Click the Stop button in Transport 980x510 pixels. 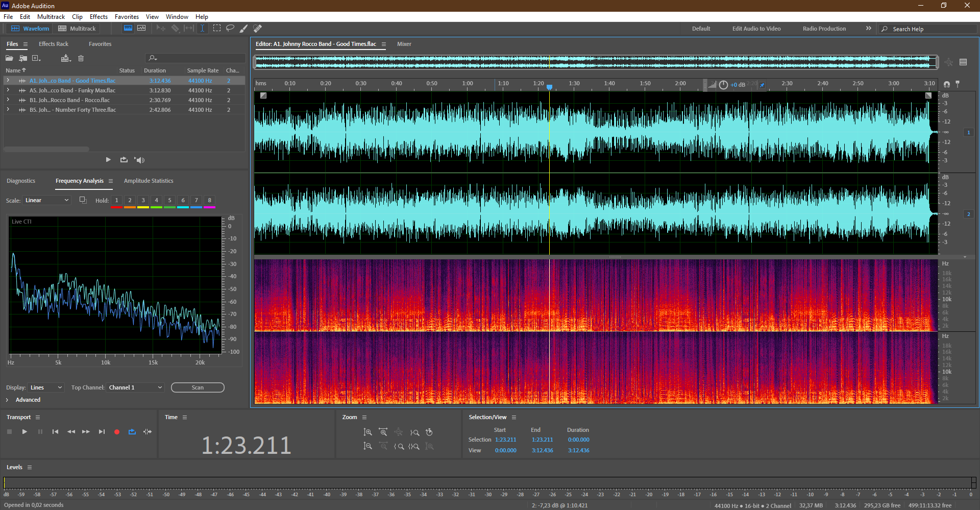click(9, 432)
